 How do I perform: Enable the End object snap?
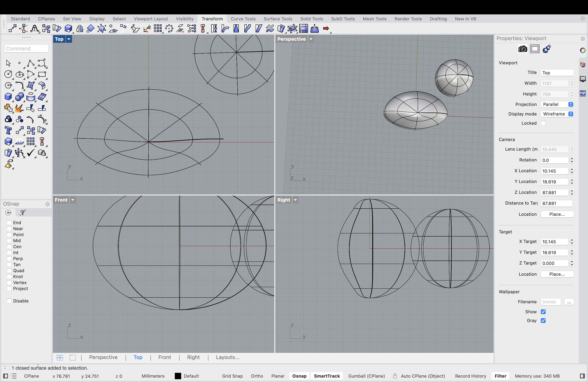(9, 223)
